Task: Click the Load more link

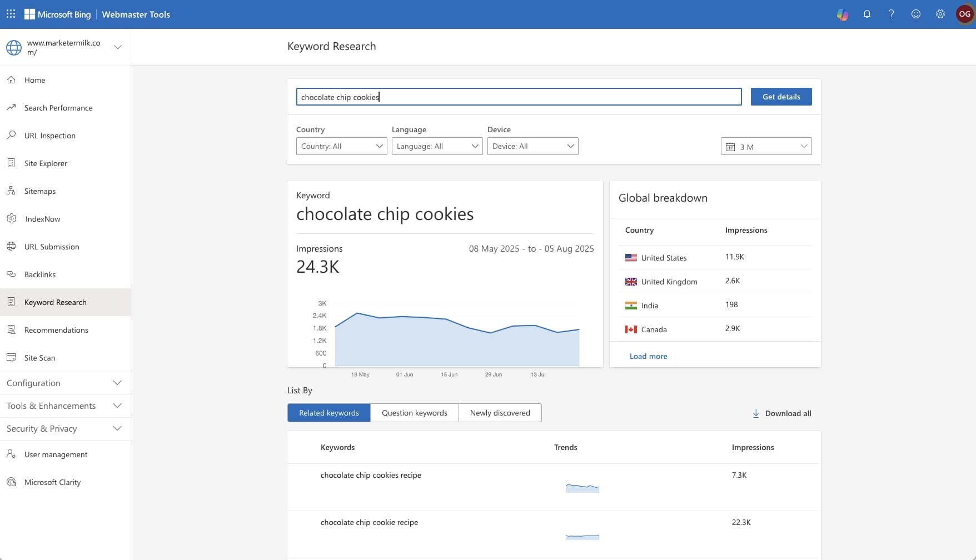Action: click(648, 356)
